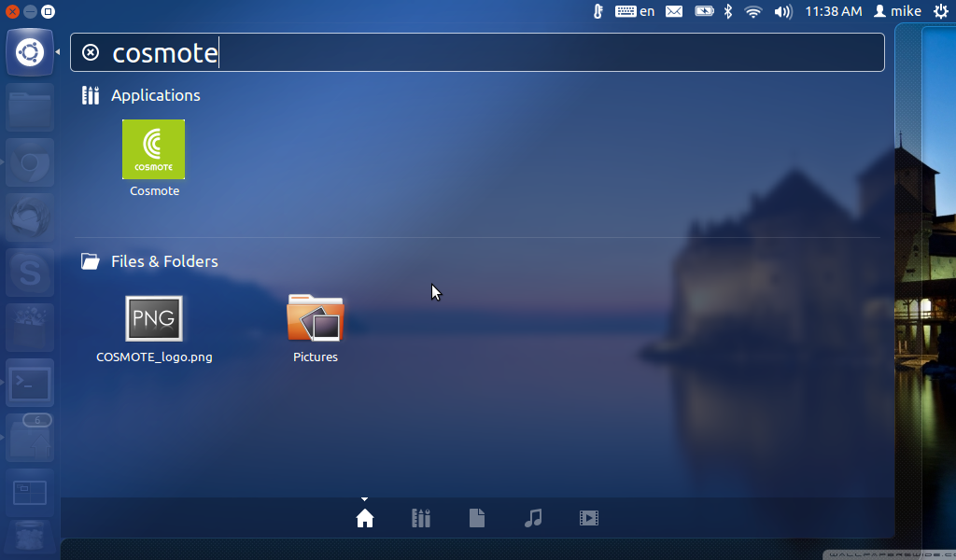Open Terminal from the launcher
This screenshot has height=560, width=956.
pyautogui.click(x=30, y=383)
